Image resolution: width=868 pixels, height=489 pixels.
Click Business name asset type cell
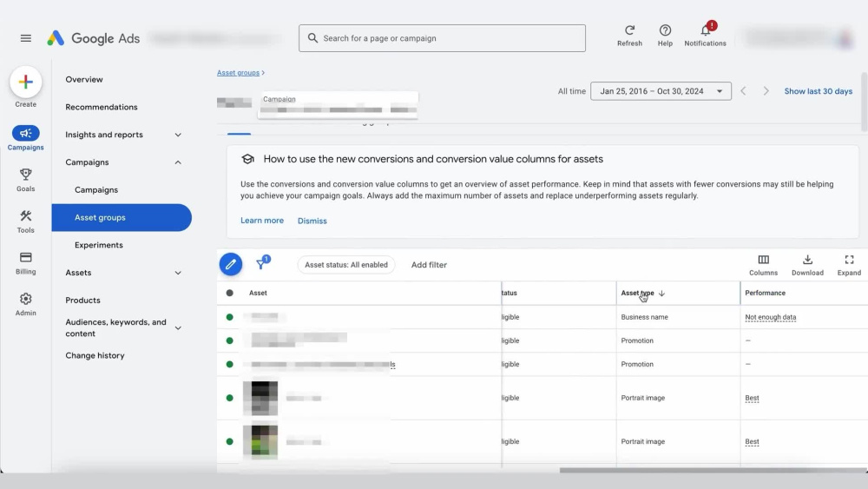(x=644, y=317)
